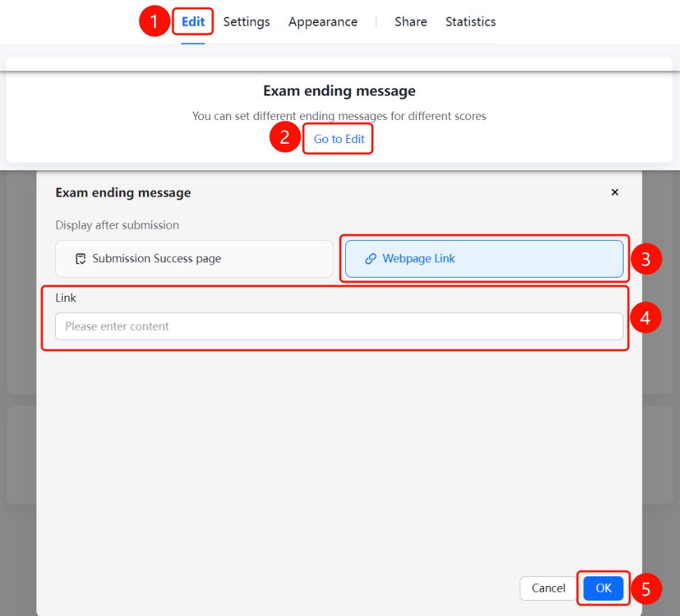View the Statistics tab
The image size is (680, 616).
click(x=471, y=22)
